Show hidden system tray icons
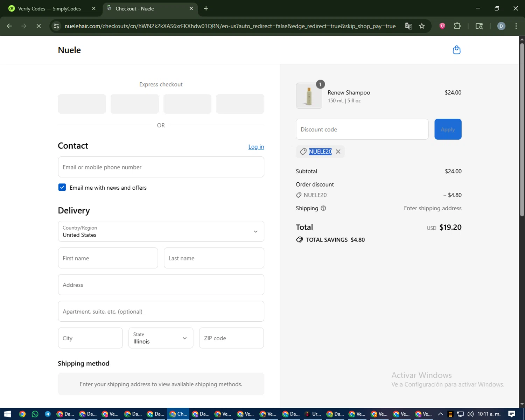Image resolution: width=525 pixels, height=420 pixels. 441,414
